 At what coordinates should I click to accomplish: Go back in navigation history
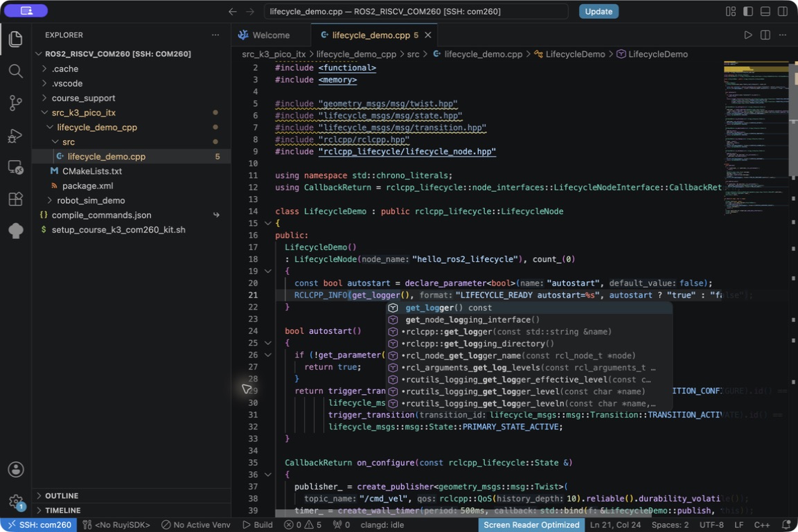[x=233, y=11]
